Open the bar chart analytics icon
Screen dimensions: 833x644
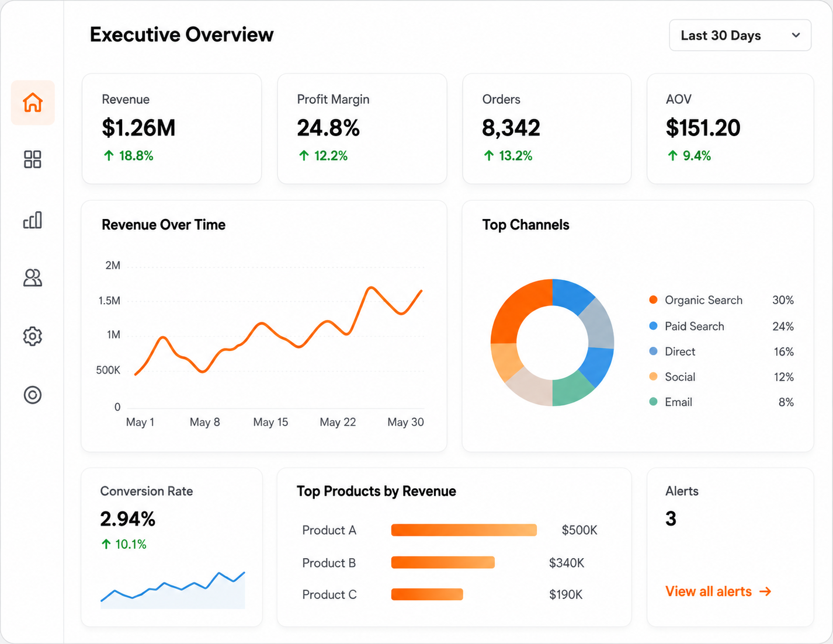pos(33,220)
